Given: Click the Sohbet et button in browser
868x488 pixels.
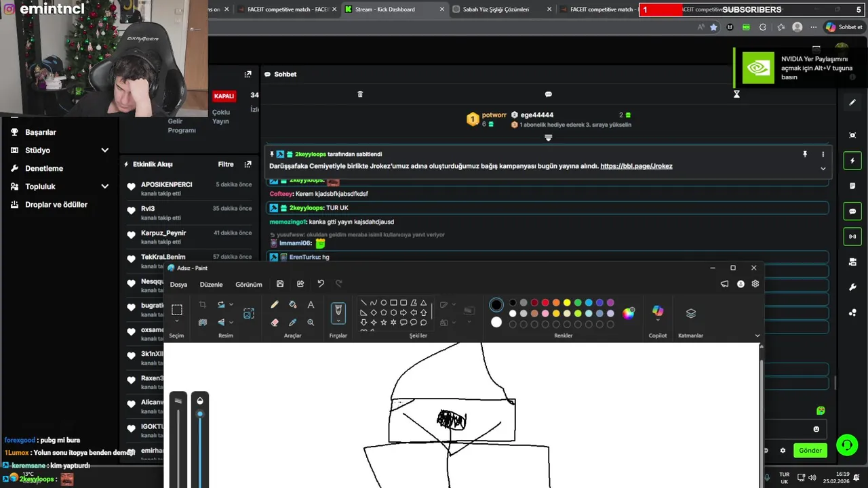Looking at the screenshot, I should point(844,27).
